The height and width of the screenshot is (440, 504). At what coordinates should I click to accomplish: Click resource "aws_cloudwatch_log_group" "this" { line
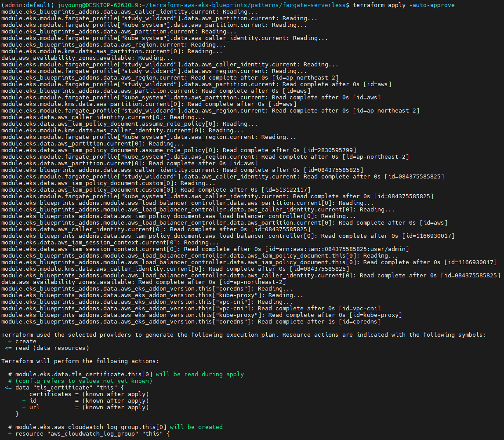tap(89, 434)
